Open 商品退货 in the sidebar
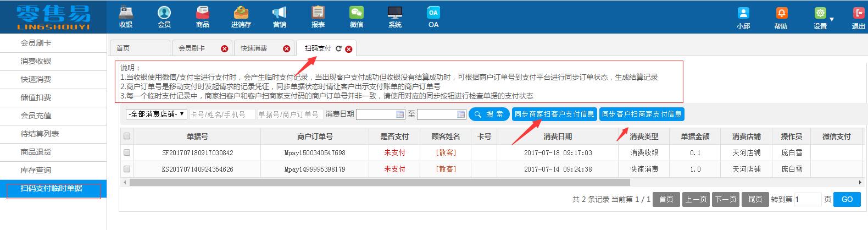 point(53,152)
